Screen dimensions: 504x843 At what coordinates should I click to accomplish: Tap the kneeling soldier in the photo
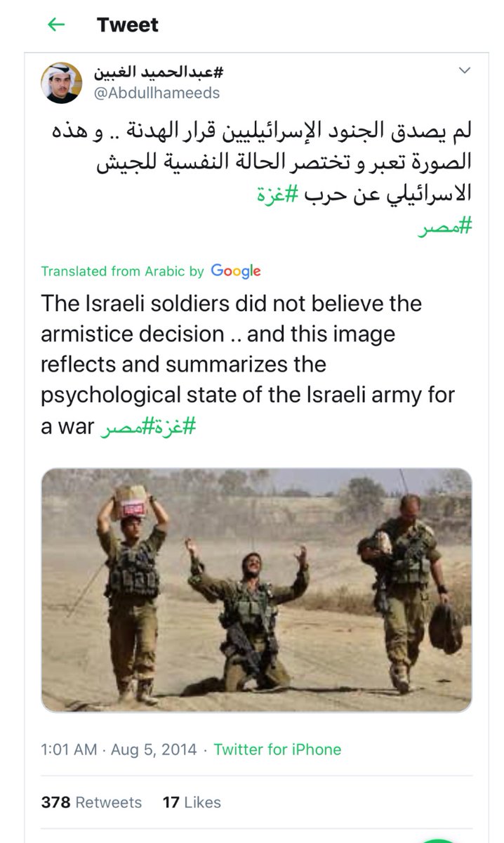[x=248, y=615]
